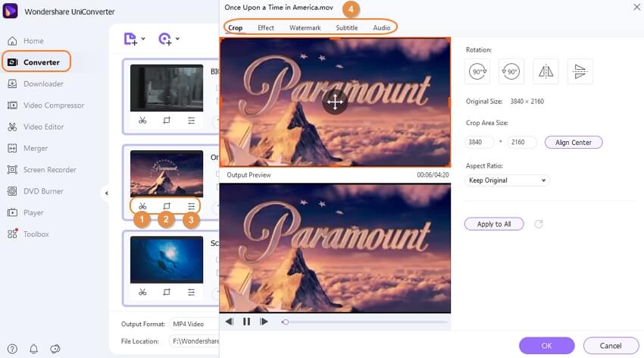This screenshot has height=358, width=644.
Task: Click the File Location path field
Action: [x=194, y=341]
